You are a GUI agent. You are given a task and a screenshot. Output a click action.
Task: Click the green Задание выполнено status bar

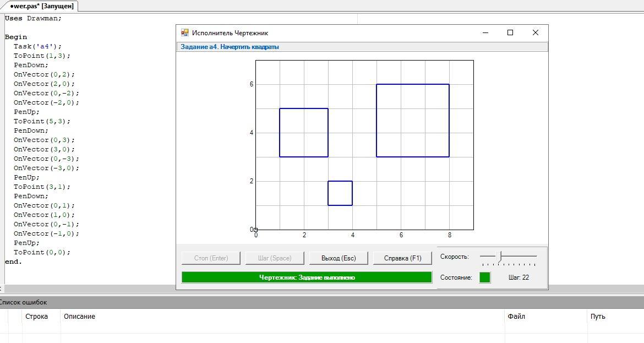[307, 277]
